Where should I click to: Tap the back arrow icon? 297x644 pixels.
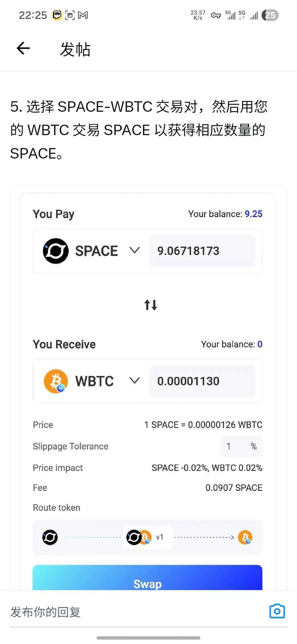23,49
